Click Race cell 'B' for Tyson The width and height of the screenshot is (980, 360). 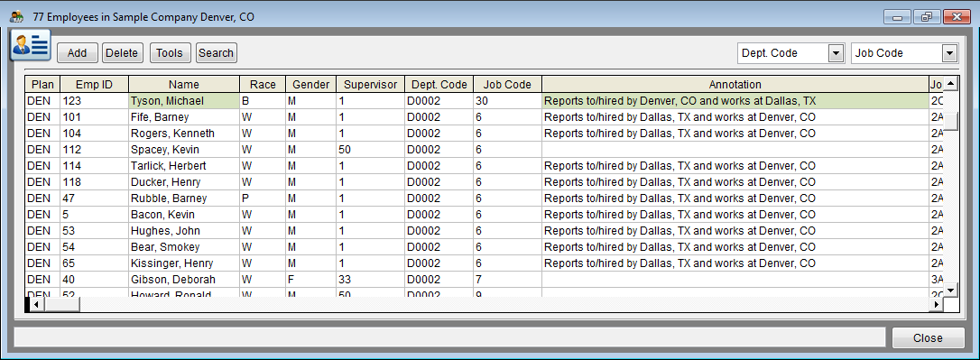click(x=263, y=101)
